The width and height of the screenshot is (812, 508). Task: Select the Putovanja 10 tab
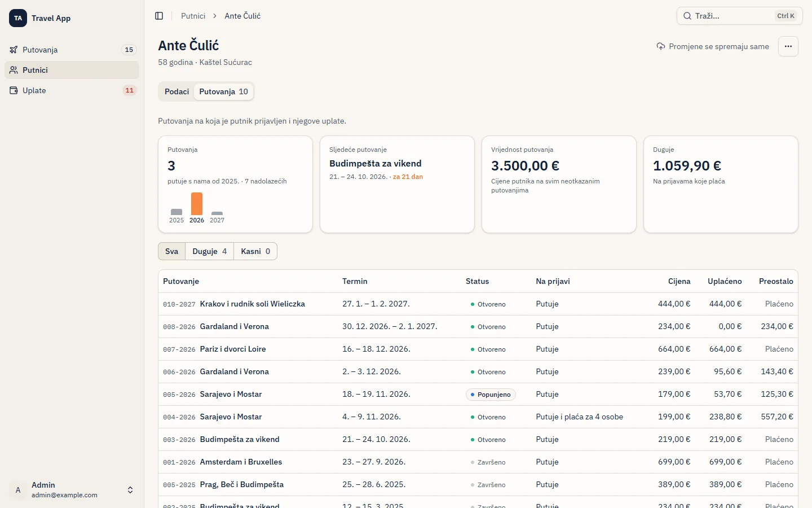tap(224, 91)
